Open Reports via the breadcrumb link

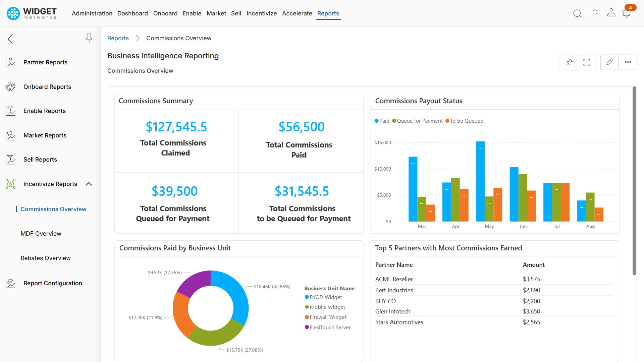[118, 38]
